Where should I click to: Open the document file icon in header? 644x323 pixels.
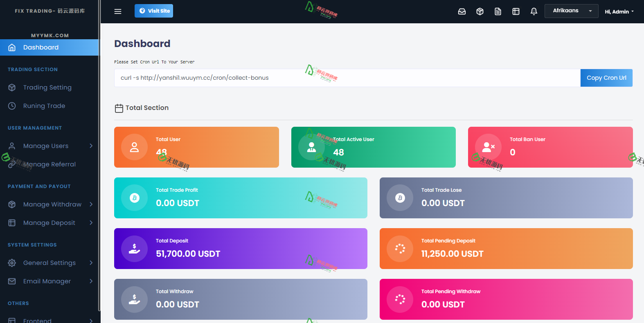point(498,11)
